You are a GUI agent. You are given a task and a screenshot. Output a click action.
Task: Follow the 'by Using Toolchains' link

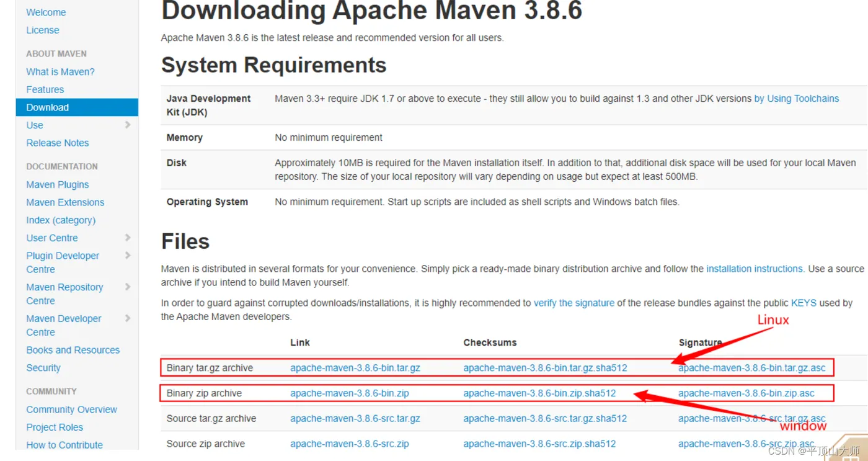[797, 99]
